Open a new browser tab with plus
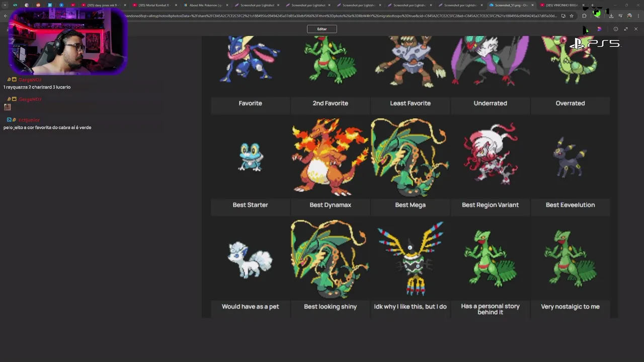The image size is (644, 362). (592, 5)
